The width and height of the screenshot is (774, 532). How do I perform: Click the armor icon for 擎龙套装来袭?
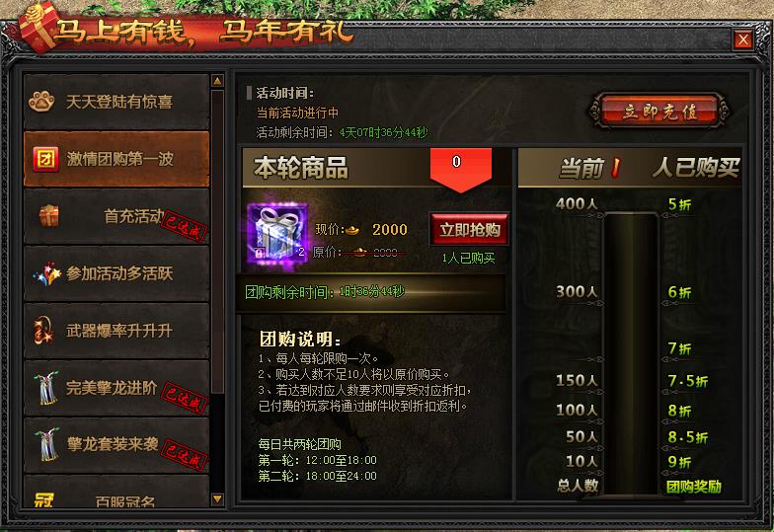(46, 444)
